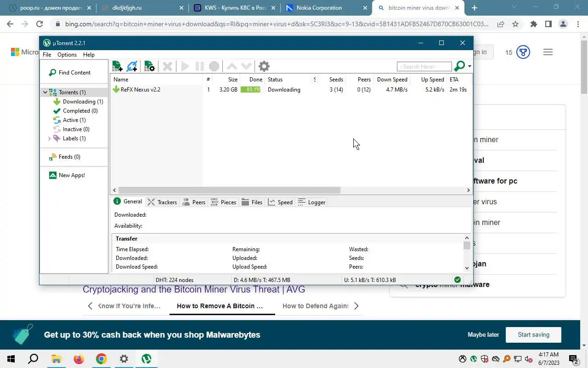588x368 pixels.
Task: Click Maybe later on Malwarebytes banner
Action: pos(483,334)
